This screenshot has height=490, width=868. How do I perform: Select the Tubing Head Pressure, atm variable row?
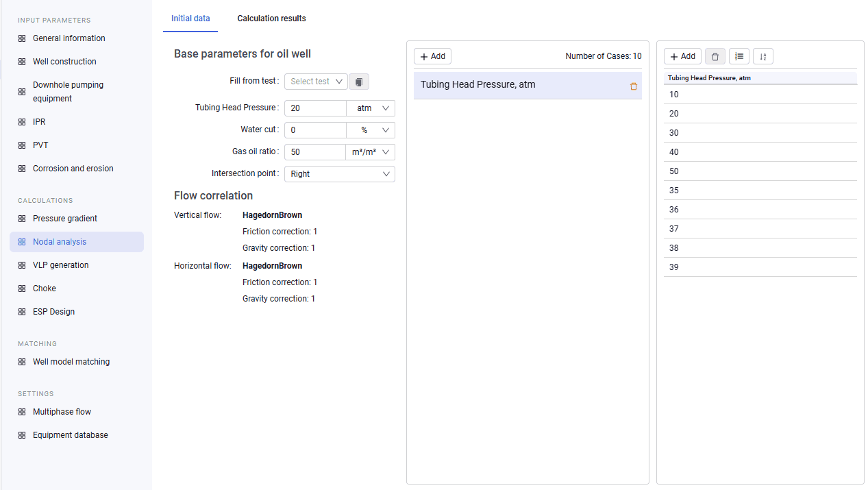click(x=528, y=86)
